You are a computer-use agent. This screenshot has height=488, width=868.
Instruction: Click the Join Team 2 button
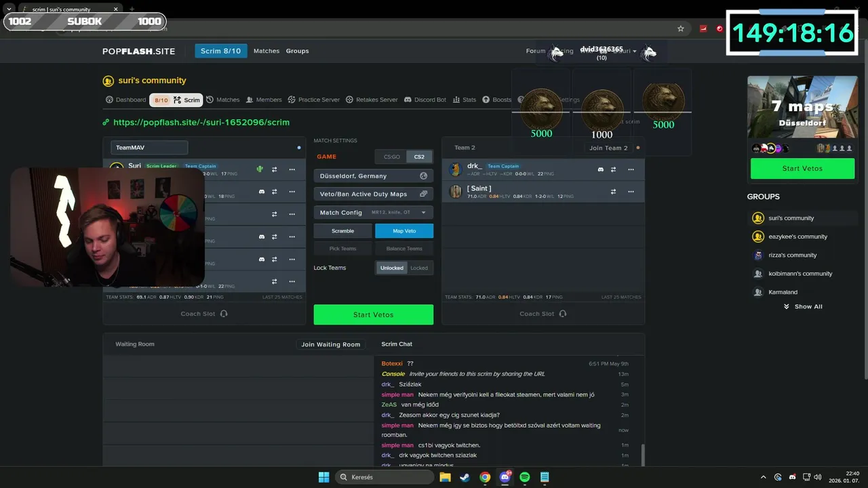[x=608, y=148]
